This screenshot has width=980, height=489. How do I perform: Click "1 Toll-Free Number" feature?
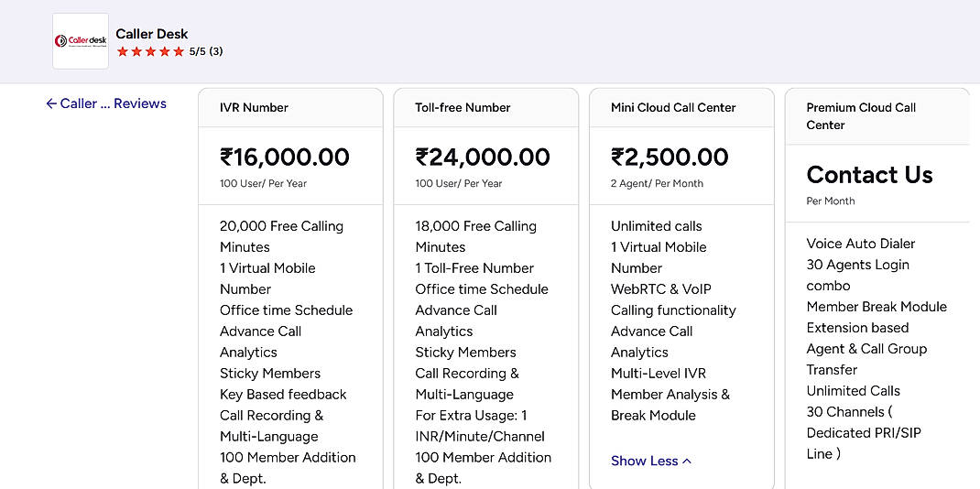coord(474,268)
